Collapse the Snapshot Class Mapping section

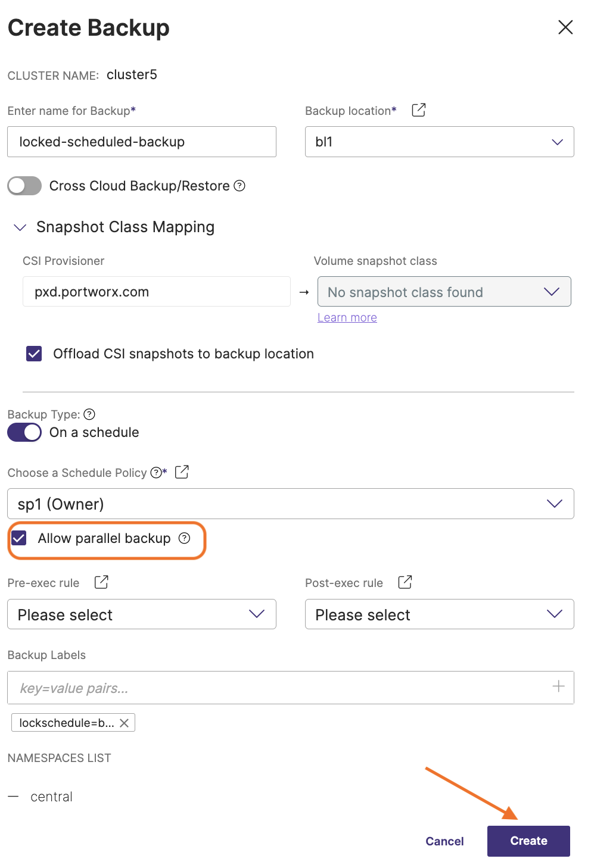tap(20, 227)
